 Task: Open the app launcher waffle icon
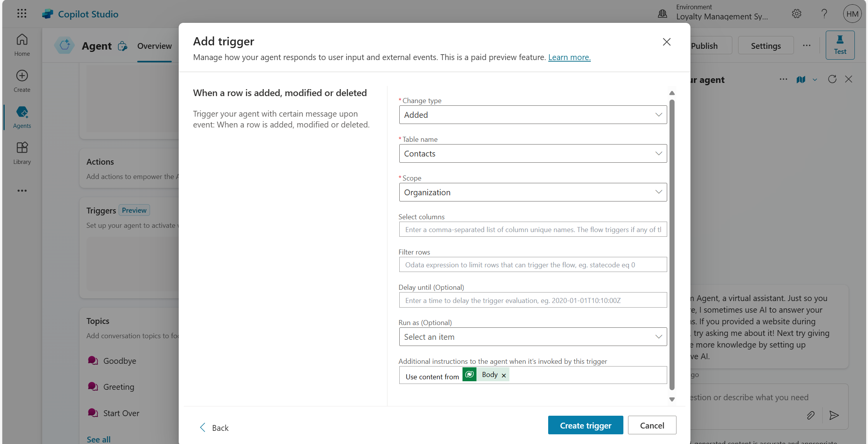point(22,14)
